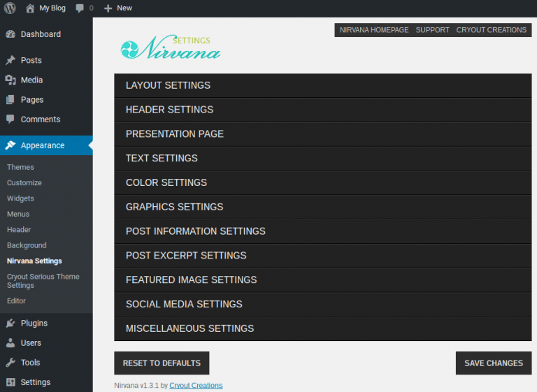Open Dashboard via its sidebar icon
The width and height of the screenshot is (537, 392).
click(x=10, y=34)
